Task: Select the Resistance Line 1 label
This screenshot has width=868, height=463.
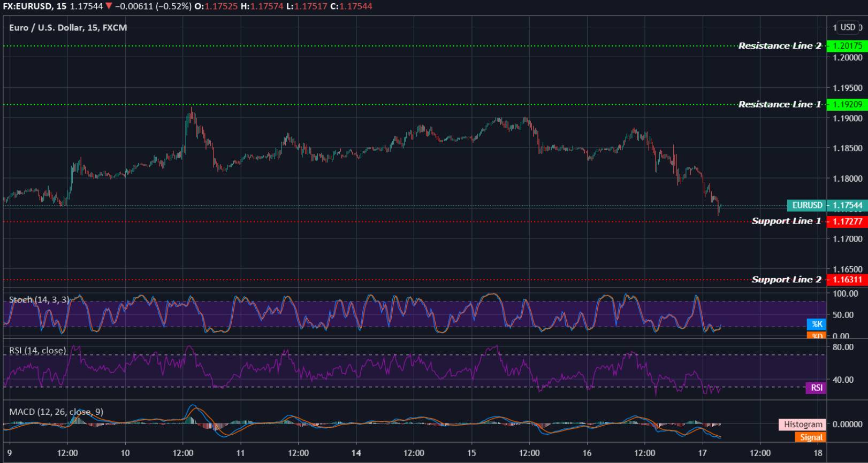Action: (780, 104)
